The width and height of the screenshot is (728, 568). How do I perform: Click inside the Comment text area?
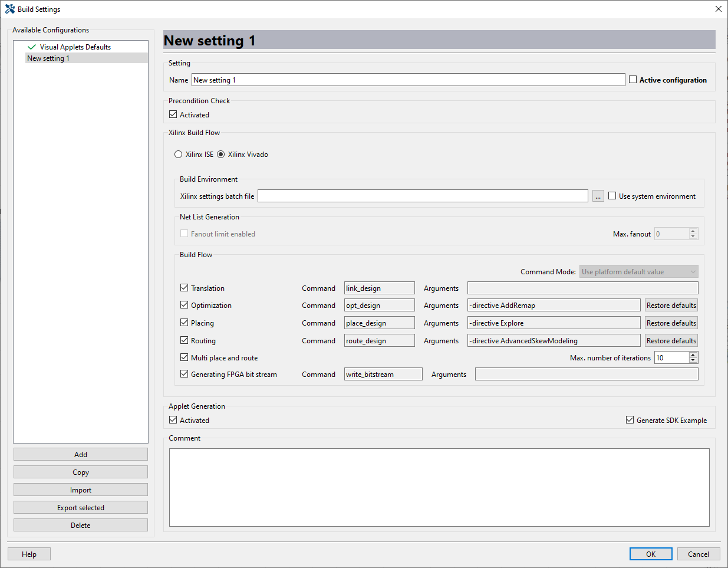click(439, 487)
